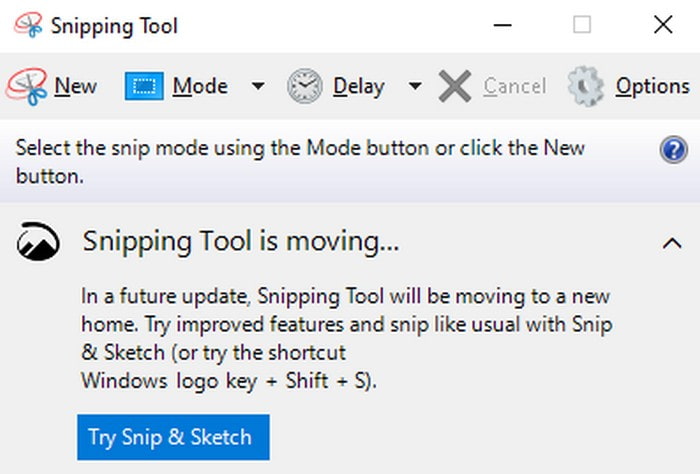The width and height of the screenshot is (700, 474).
Task: Open the Delay dropdown arrow
Action: tap(415, 85)
